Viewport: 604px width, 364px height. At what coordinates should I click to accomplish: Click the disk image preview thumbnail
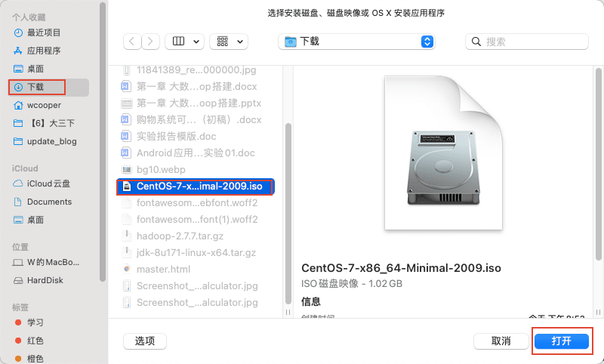click(443, 157)
